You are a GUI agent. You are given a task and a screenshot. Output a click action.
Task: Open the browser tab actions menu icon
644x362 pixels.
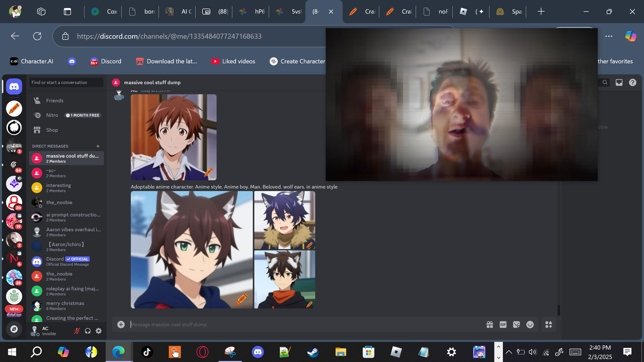tap(67, 12)
